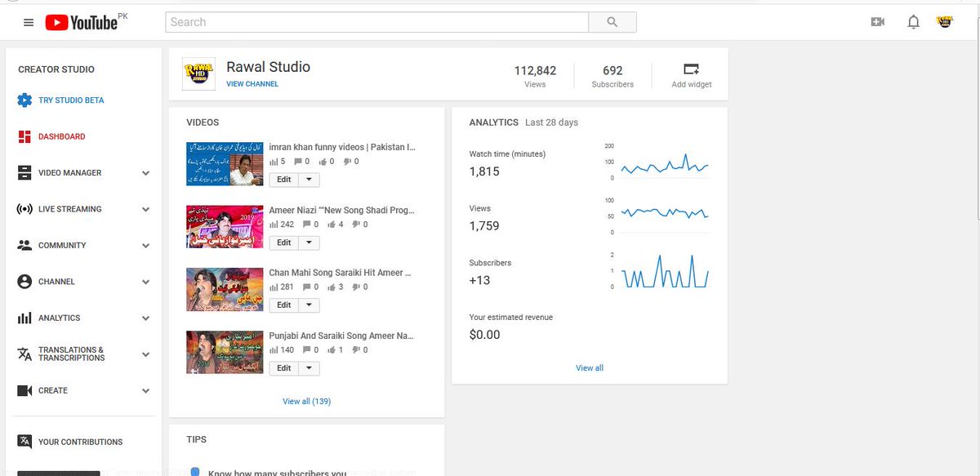Click dislikes icon on Punjabi And Saraiki video
Screen dimensions: 980x476
pos(356,350)
